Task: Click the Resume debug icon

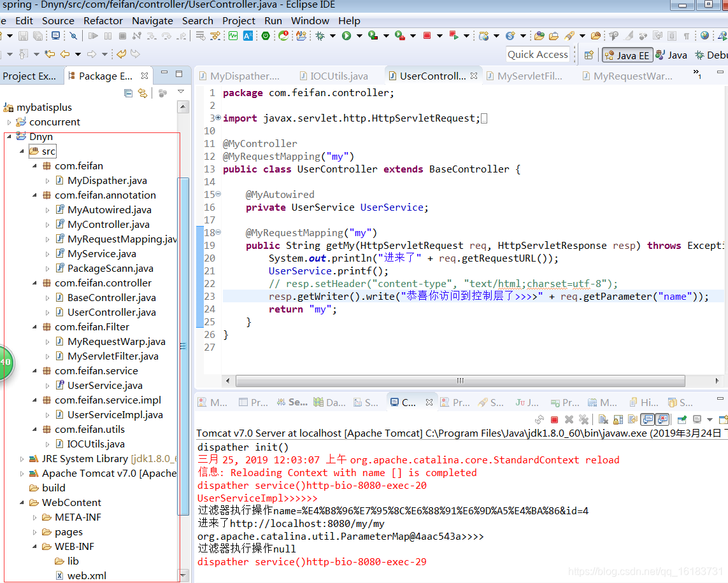Action: pos(93,36)
